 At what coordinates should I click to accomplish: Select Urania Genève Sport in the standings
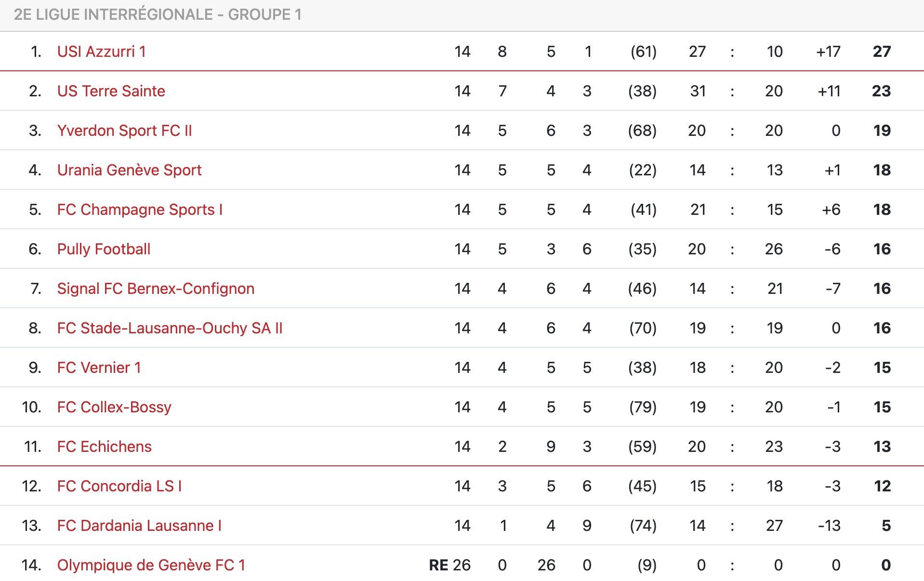click(x=129, y=170)
